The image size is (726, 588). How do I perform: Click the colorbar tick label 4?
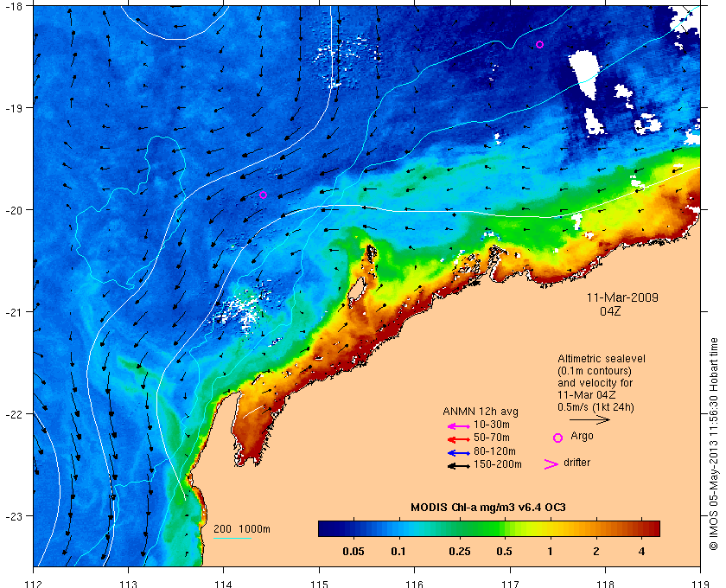pyautogui.click(x=641, y=552)
